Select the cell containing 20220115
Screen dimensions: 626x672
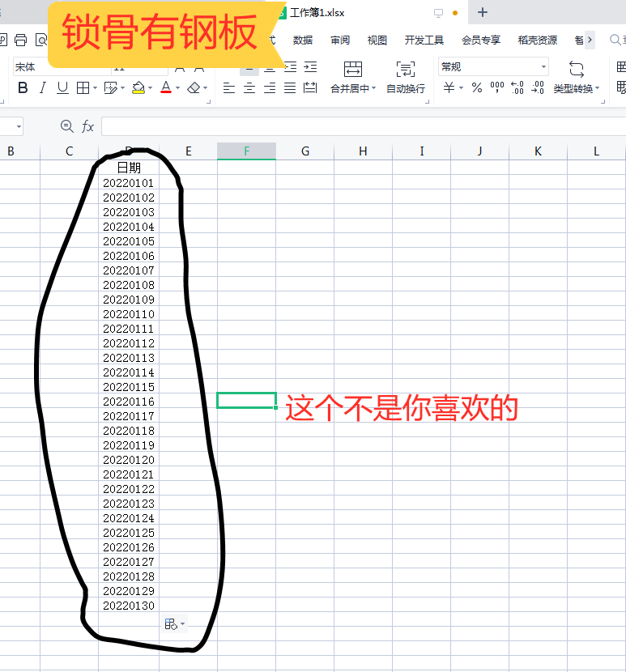click(129, 387)
